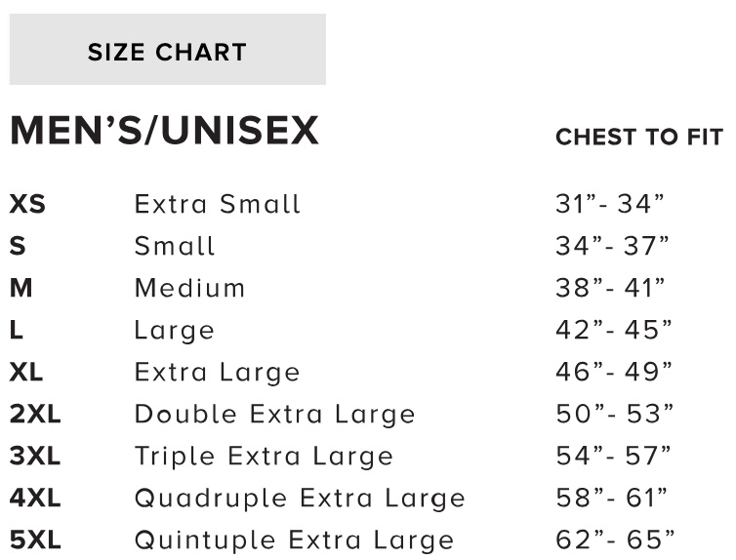Image resolution: width=736 pixels, height=560 pixels.
Task: Click the bold XL size abbreviation
Action: click(26, 373)
